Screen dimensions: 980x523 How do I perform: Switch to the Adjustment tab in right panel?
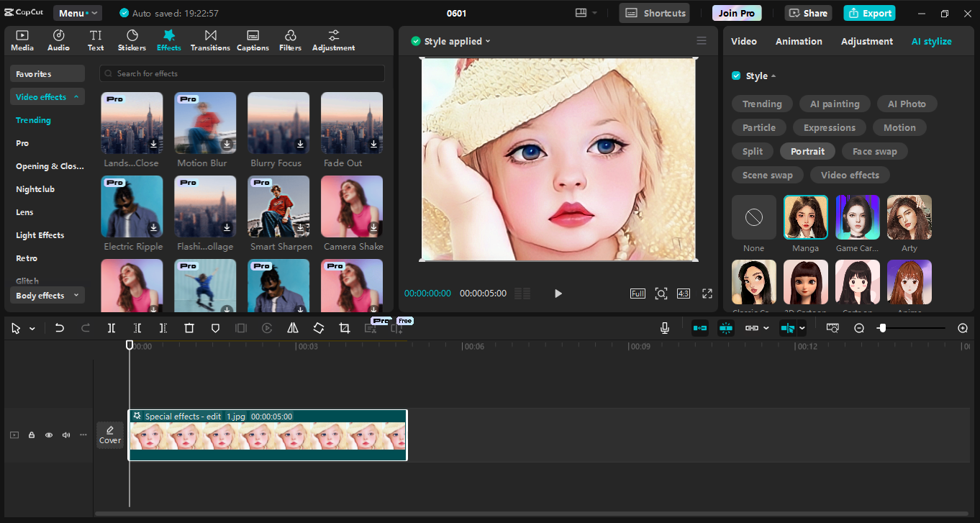pyautogui.click(x=866, y=42)
